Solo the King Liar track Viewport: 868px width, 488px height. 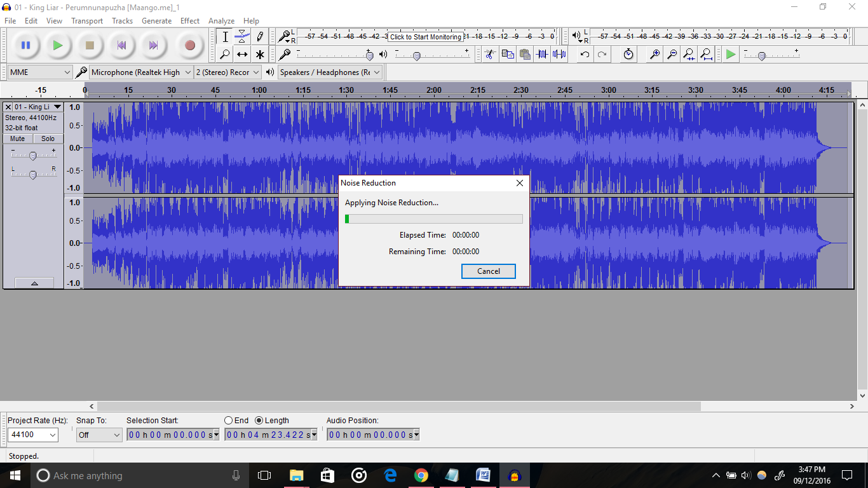pos(48,139)
